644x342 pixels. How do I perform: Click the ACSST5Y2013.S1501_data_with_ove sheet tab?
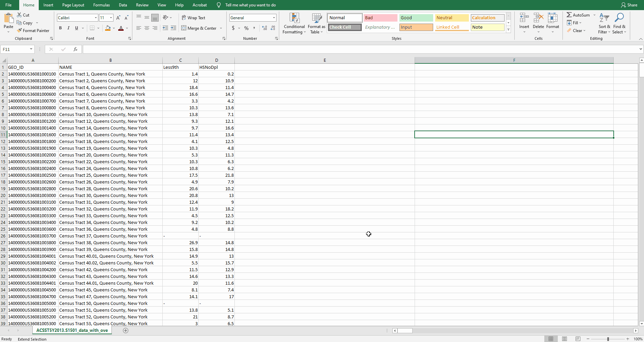(72, 331)
